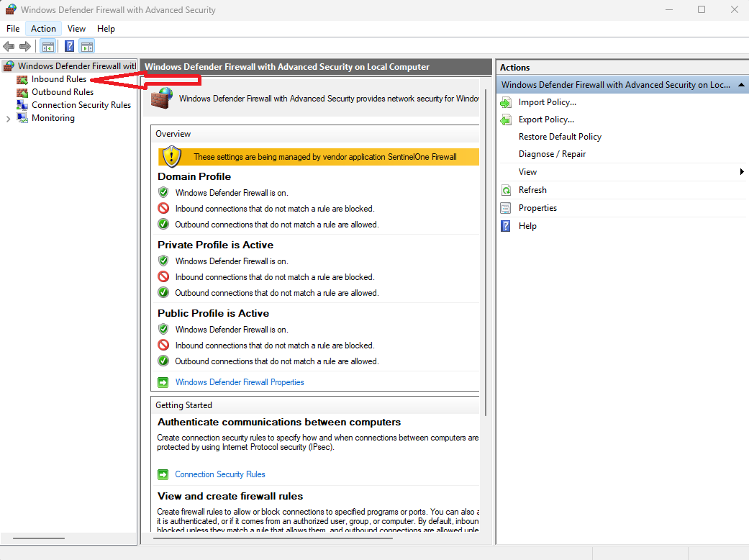Collapse the Actions section header arrow
The image size is (749, 560).
[742, 85]
